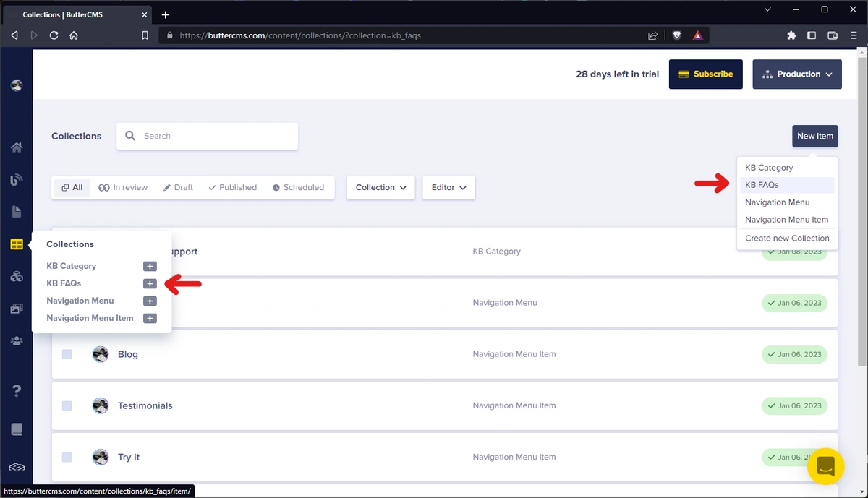Open a new browser tab
The width and height of the screenshot is (868, 498).
click(166, 14)
